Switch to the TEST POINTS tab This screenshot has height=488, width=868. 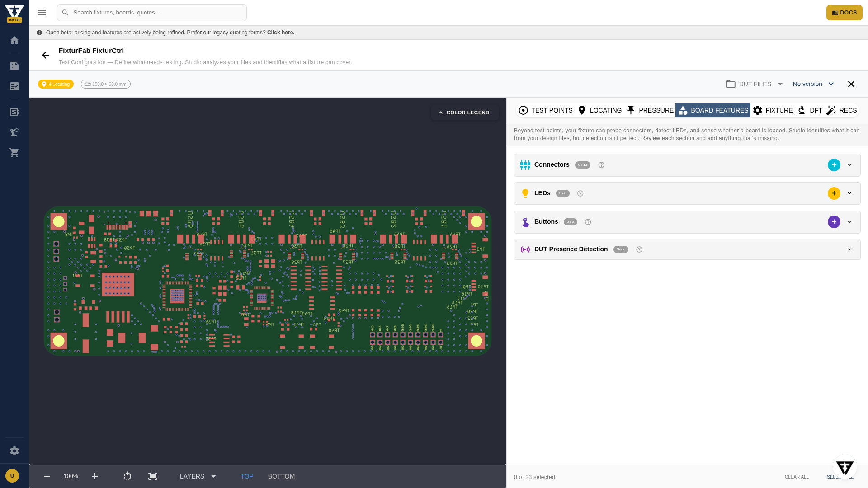pyautogui.click(x=546, y=110)
